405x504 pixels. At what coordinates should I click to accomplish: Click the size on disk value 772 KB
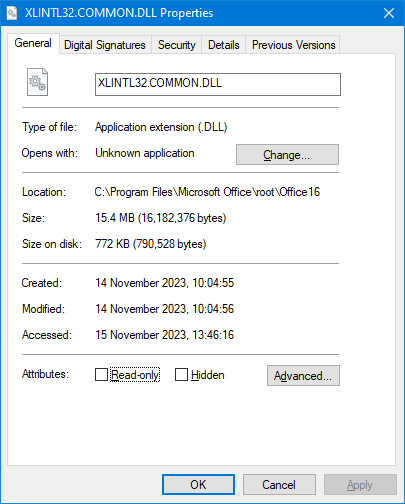click(151, 244)
